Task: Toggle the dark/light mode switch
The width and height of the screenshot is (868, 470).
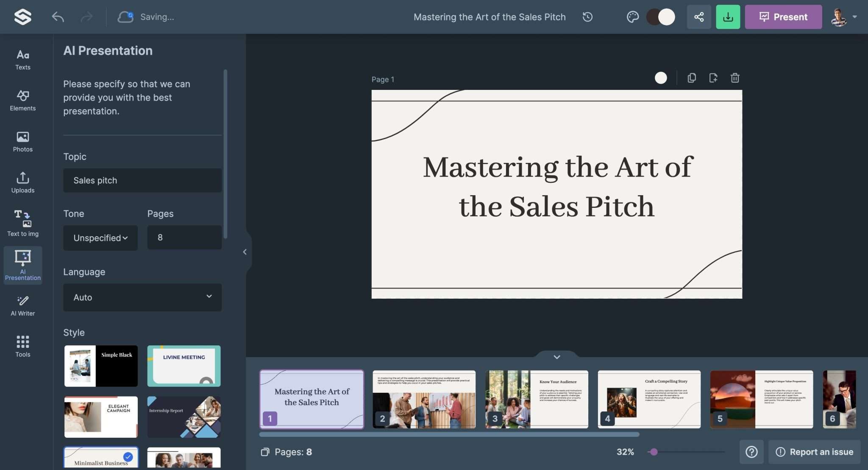Action: (x=660, y=17)
